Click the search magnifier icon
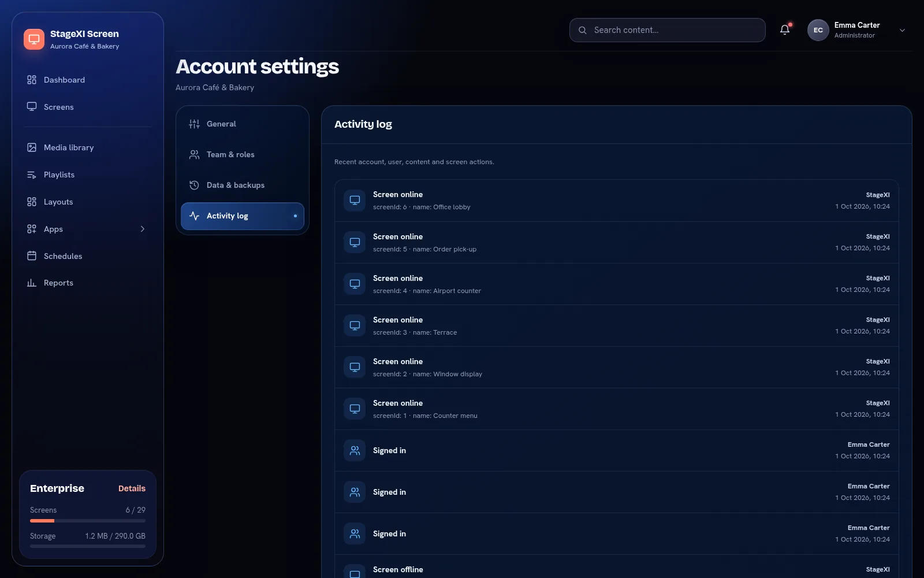Viewport: 924px width, 578px height. tap(583, 30)
